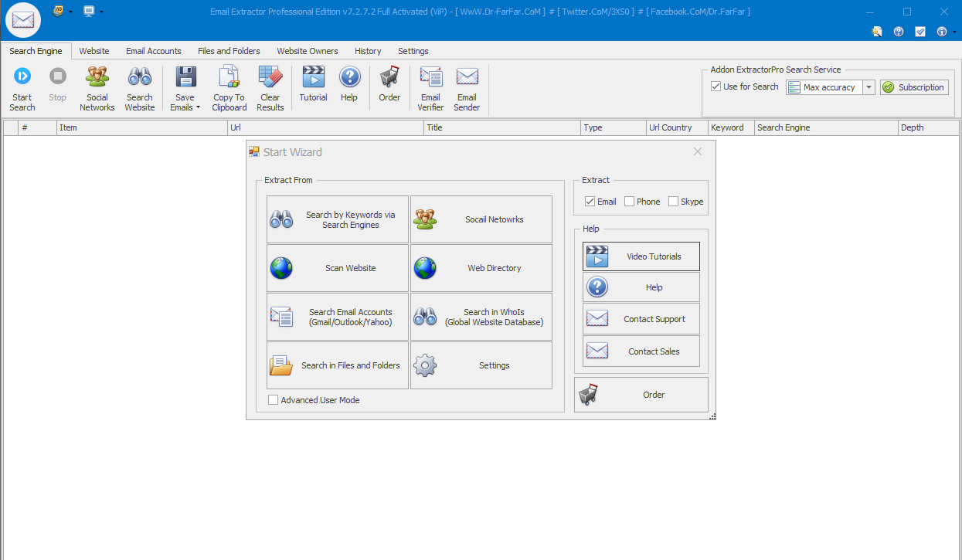Click the checkmark icon at top right
This screenshot has width=962, height=560.
point(920,32)
